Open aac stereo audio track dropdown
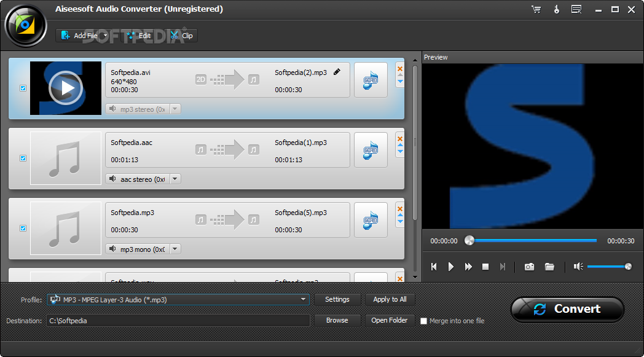This screenshot has height=357, width=644. 175,179
